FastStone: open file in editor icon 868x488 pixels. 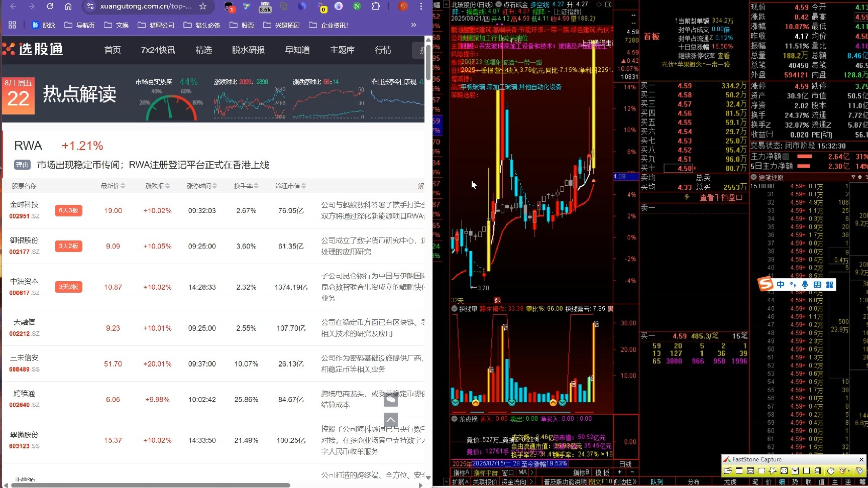point(727,470)
